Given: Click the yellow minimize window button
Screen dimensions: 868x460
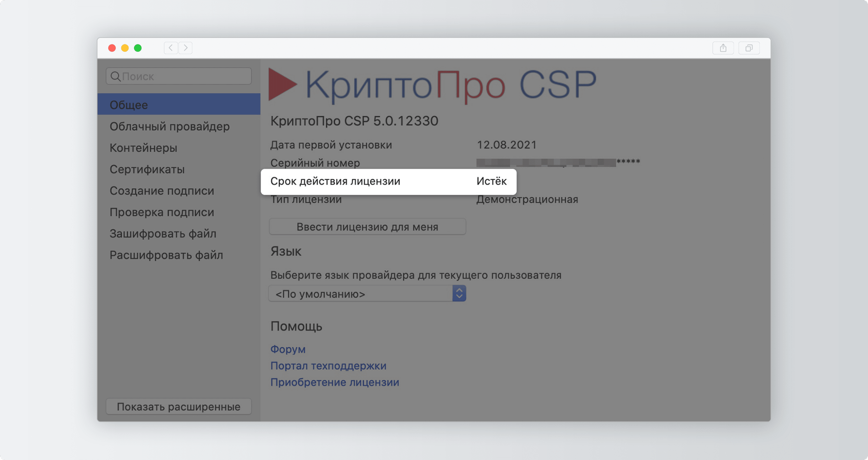Looking at the screenshot, I should pyautogui.click(x=125, y=48).
